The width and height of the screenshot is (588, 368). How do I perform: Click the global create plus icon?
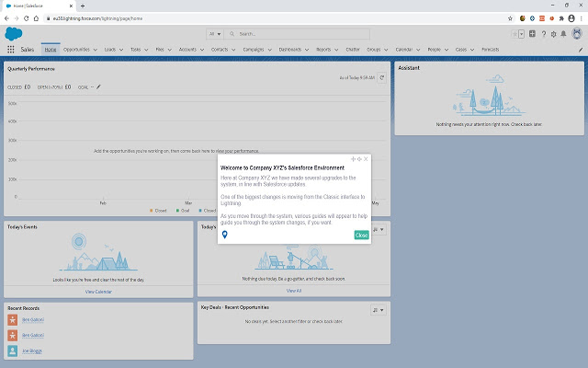[533, 34]
